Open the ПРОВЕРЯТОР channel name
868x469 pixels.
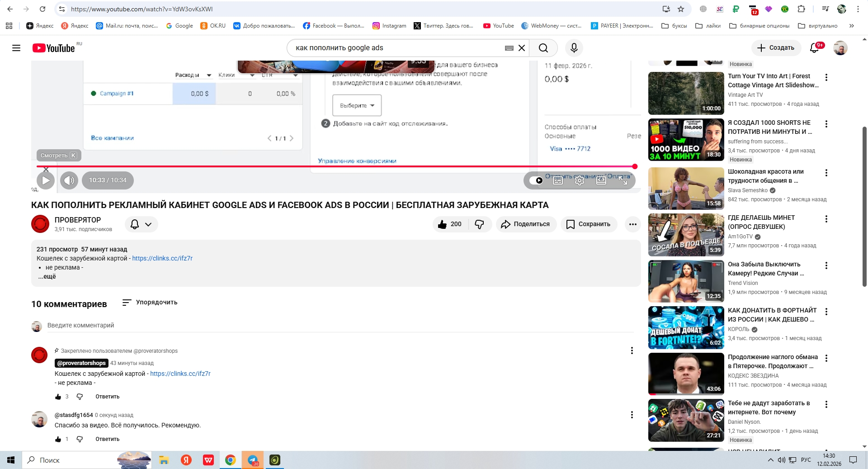coord(78,220)
